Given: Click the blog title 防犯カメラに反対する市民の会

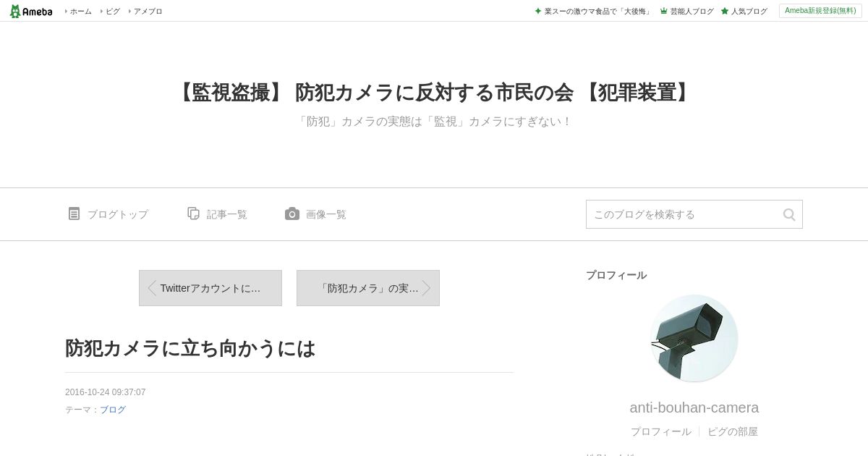Looking at the screenshot, I should [x=434, y=93].
